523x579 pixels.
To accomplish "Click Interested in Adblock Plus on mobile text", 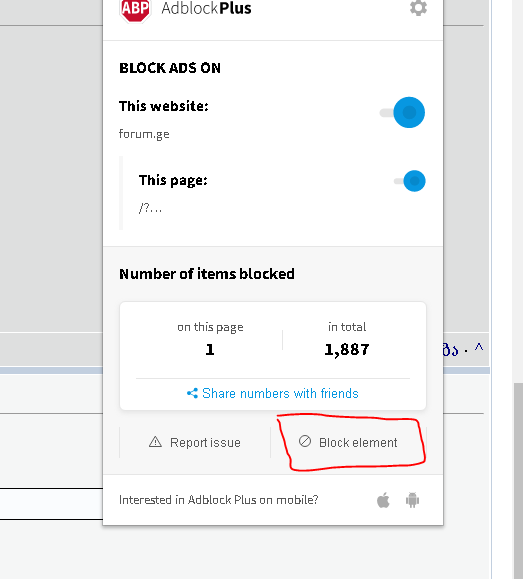I will tap(218, 500).
